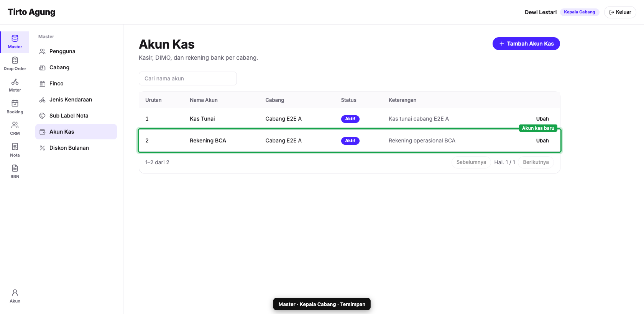Screen dimensions: 644x314
Task: Click the Kas tunai cabang E2E A description
Action: pos(419,119)
